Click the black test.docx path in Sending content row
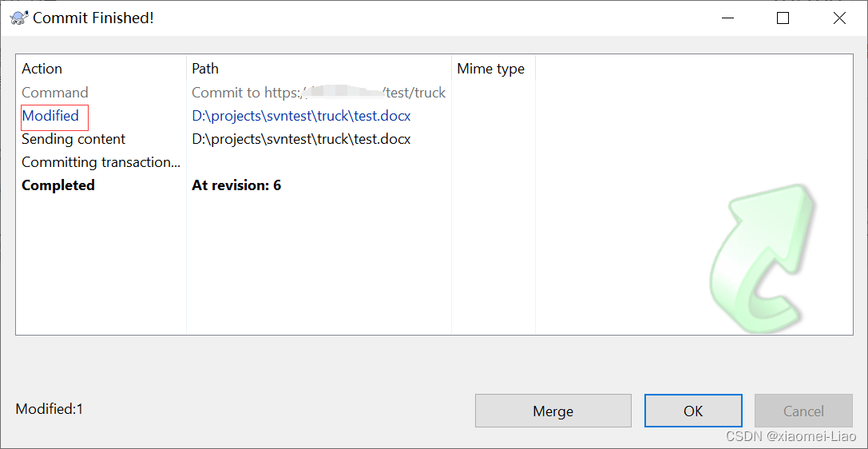This screenshot has height=449, width=868. pyautogui.click(x=301, y=139)
